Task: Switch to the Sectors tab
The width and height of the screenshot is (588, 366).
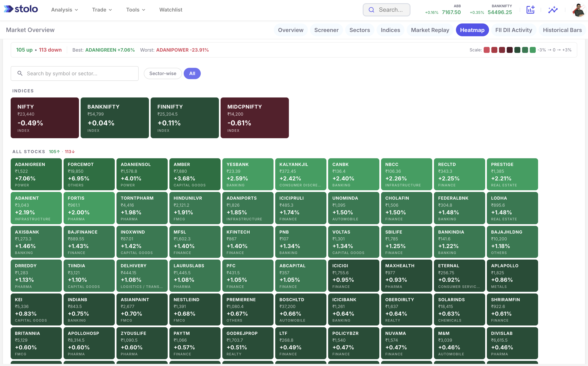Action: coord(359,30)
